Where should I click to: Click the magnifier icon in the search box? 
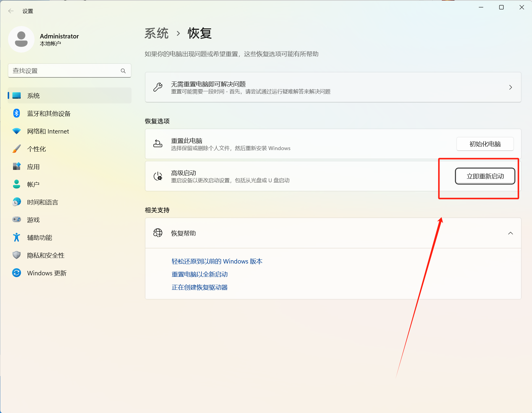(x=123, y=71)
